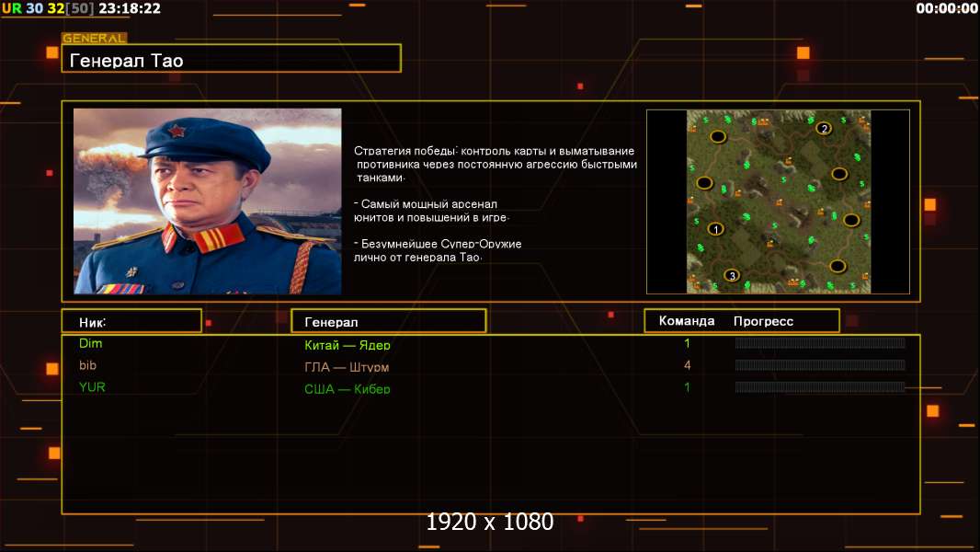Click the 'Генерал Тао' title field

tap(232, 58)
